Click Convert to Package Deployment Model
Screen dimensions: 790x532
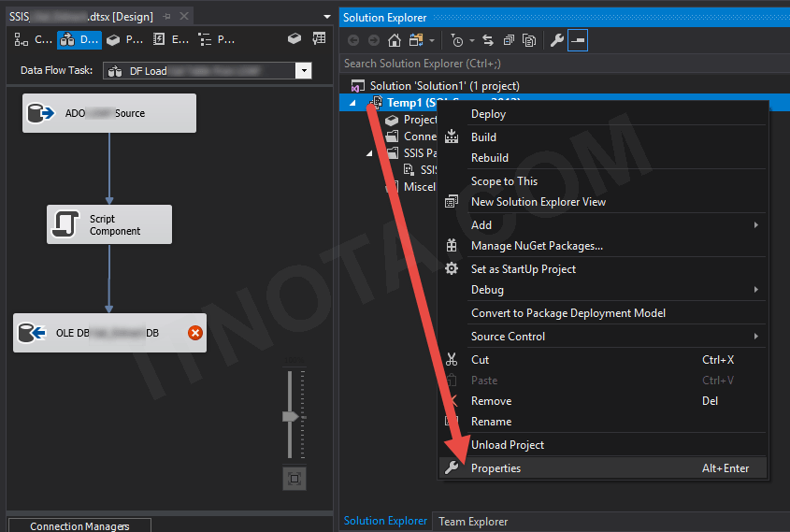pos(567,313)
